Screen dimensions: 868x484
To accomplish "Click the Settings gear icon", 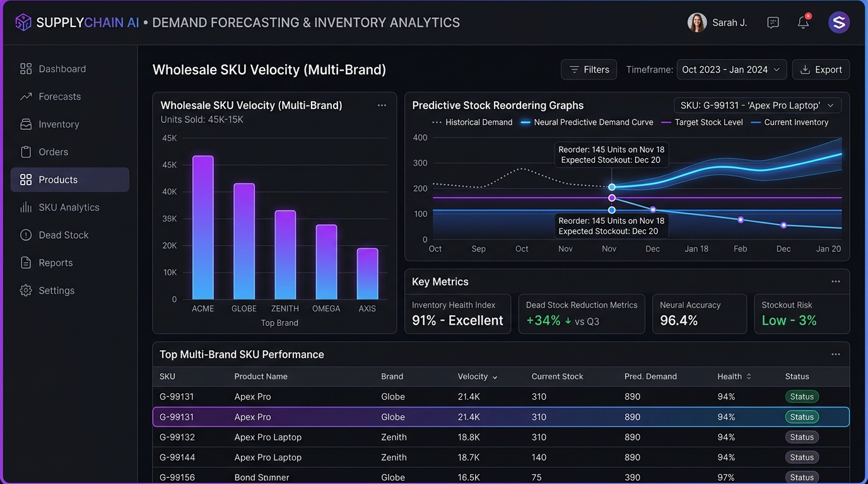I will click(x=26, y=291).
